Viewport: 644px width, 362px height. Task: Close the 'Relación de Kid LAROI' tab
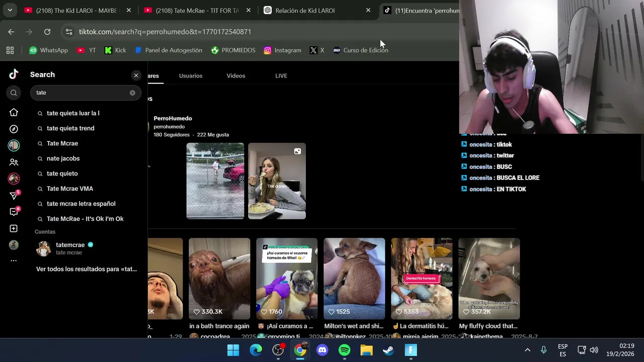point(368,10)
